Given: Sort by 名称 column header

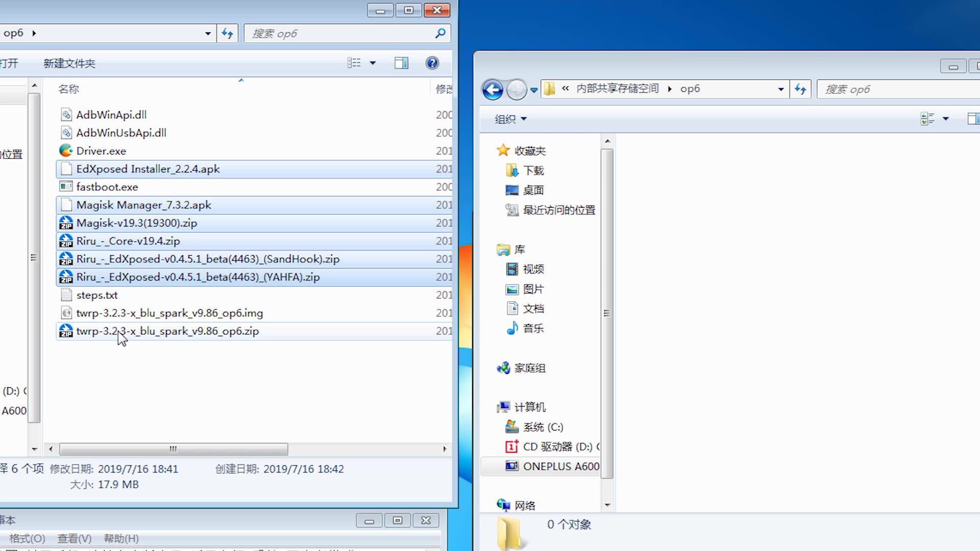Looking at the screenshot, I should (68, 89).
